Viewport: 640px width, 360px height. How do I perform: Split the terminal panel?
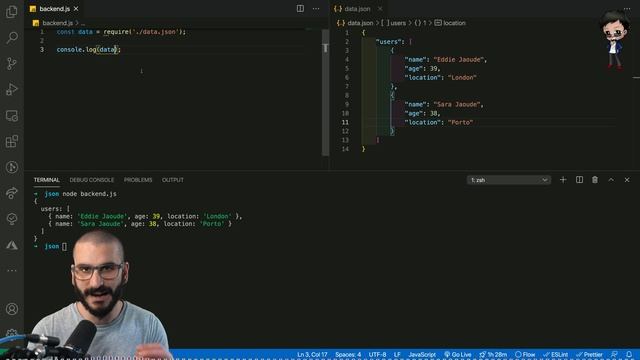coord(579,180)
